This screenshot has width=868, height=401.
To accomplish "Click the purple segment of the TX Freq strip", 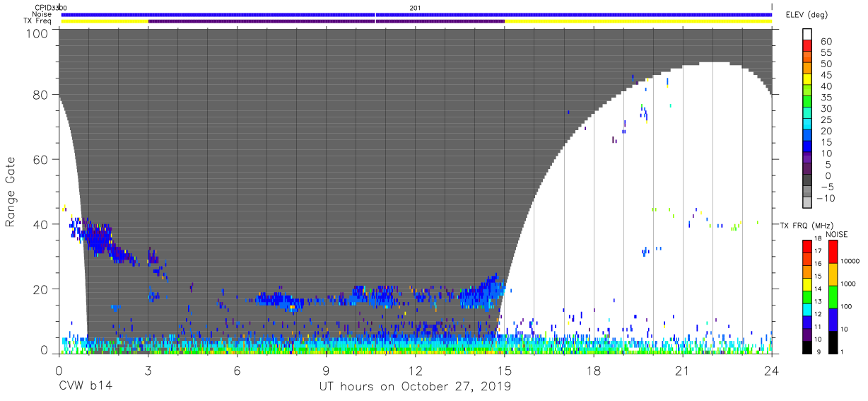I will pyautogui.click(x=326, y=21).
